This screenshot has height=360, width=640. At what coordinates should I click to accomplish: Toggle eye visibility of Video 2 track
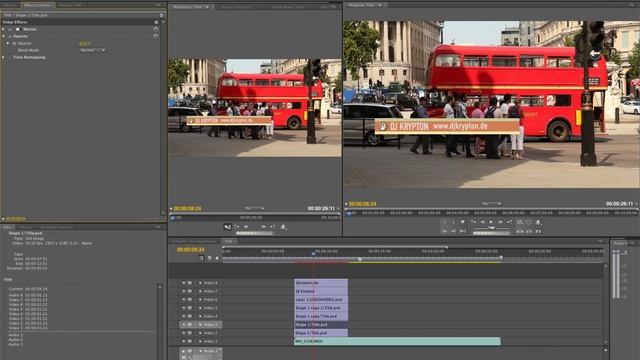tap(184, 333)
